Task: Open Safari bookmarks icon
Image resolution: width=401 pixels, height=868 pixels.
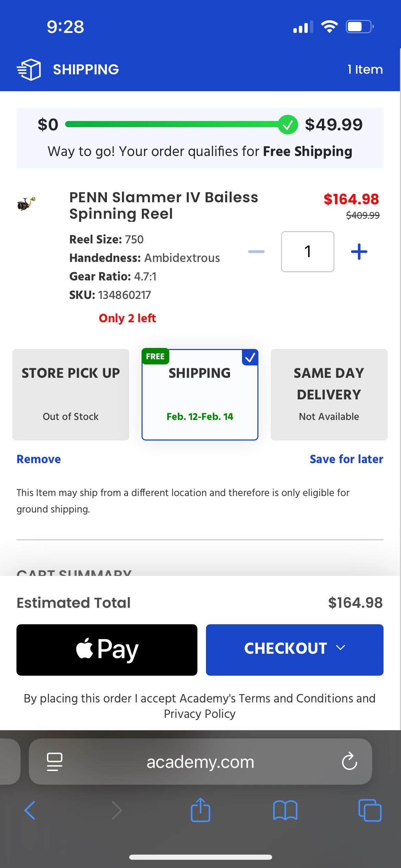Action: tap(285, 810)
